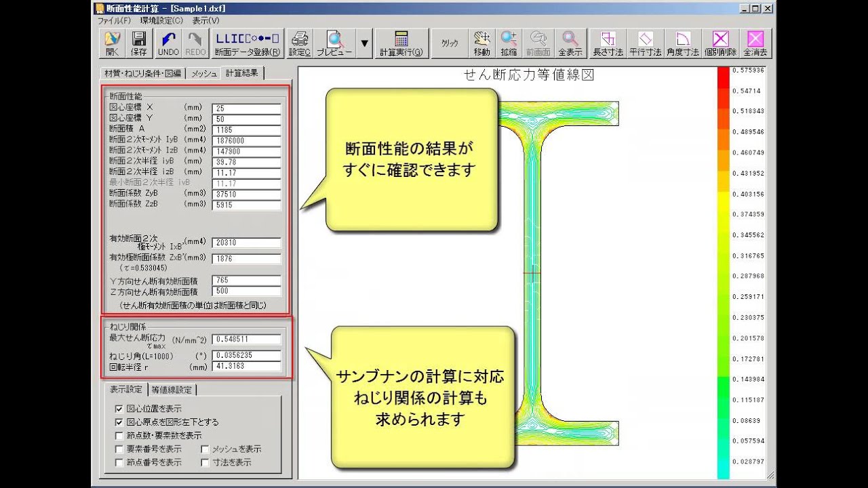Minimize the 断面性能計算 window
Screen dimensions: 868x488
(x=746, y=8)
